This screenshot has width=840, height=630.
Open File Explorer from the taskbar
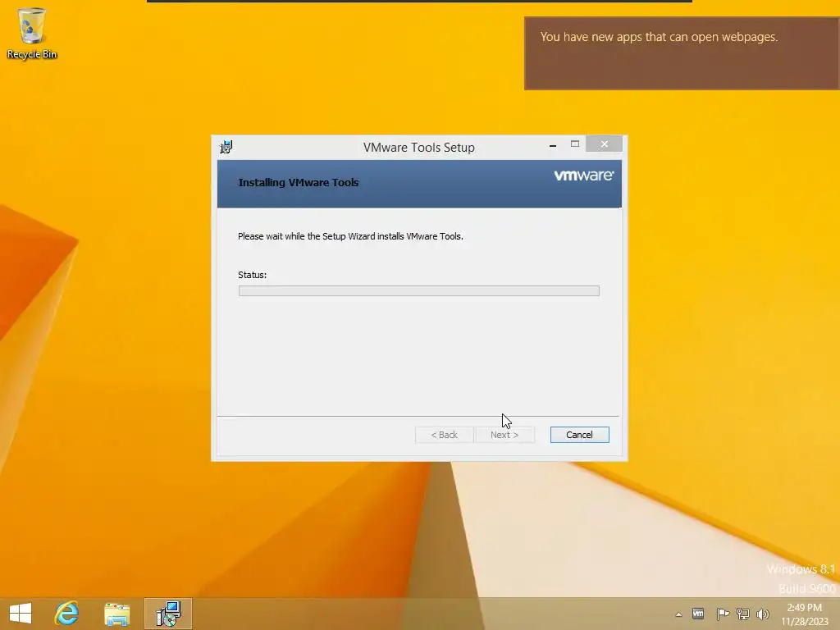116,614
